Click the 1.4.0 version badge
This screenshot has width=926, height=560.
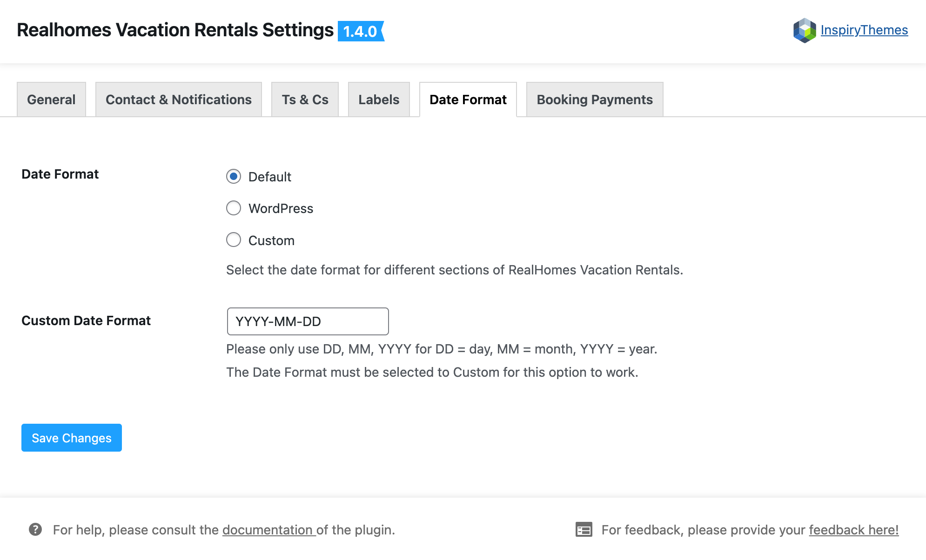(361, 31)
